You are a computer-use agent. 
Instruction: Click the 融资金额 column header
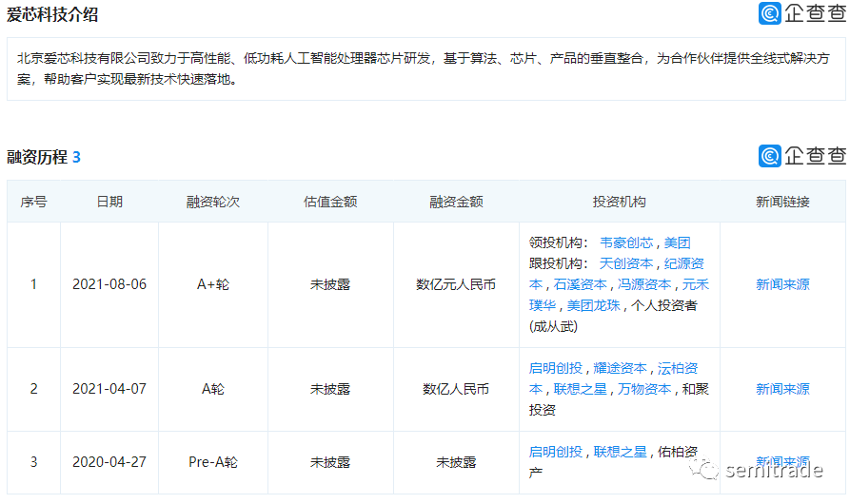point(456,202)
